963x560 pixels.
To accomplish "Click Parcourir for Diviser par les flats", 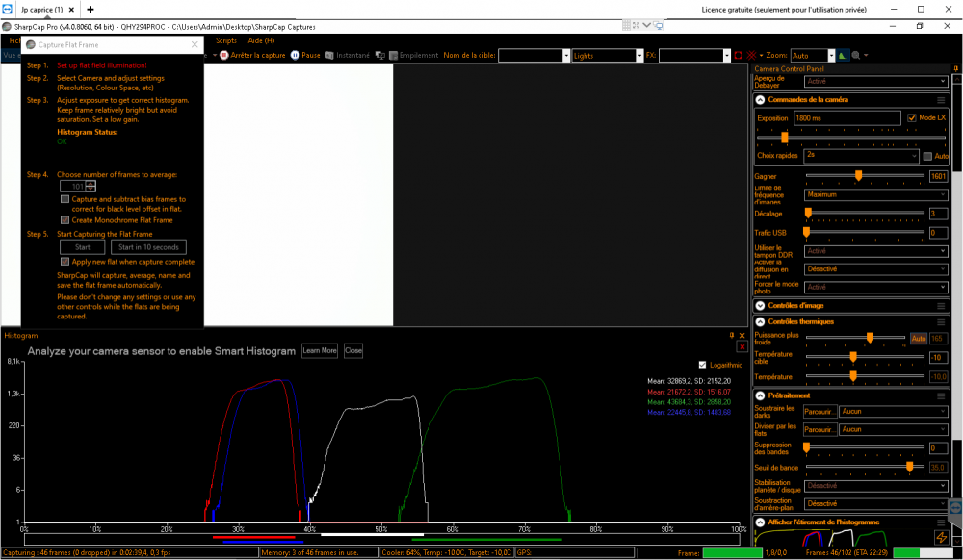I will click(820, 429).
